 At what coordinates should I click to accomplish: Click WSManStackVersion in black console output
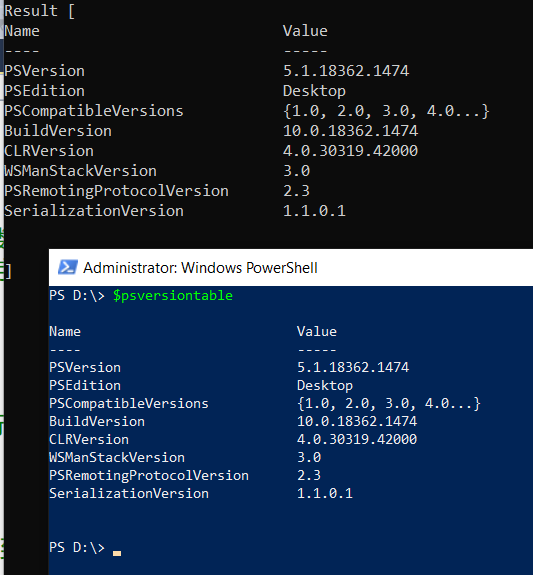(x=80, y=171)
